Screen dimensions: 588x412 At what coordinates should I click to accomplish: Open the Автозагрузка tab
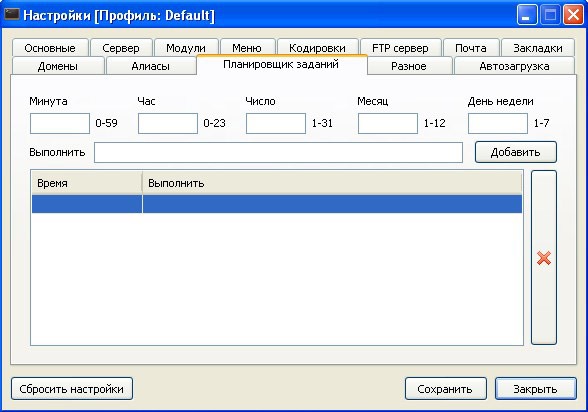point(514,66)
